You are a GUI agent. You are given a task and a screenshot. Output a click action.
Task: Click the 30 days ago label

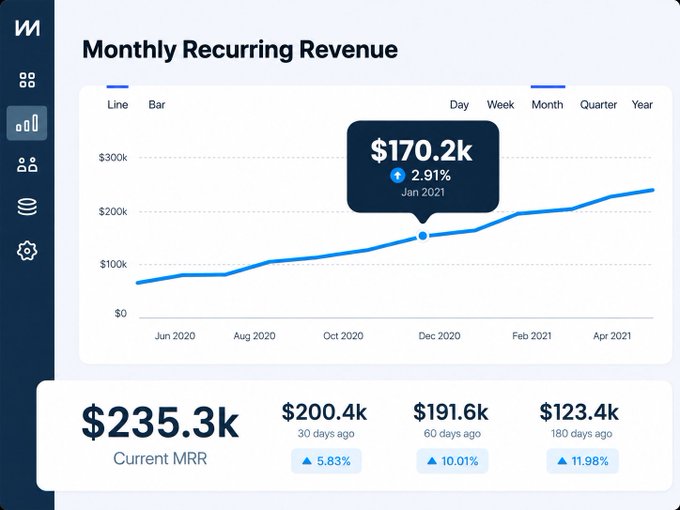point(326,434)
